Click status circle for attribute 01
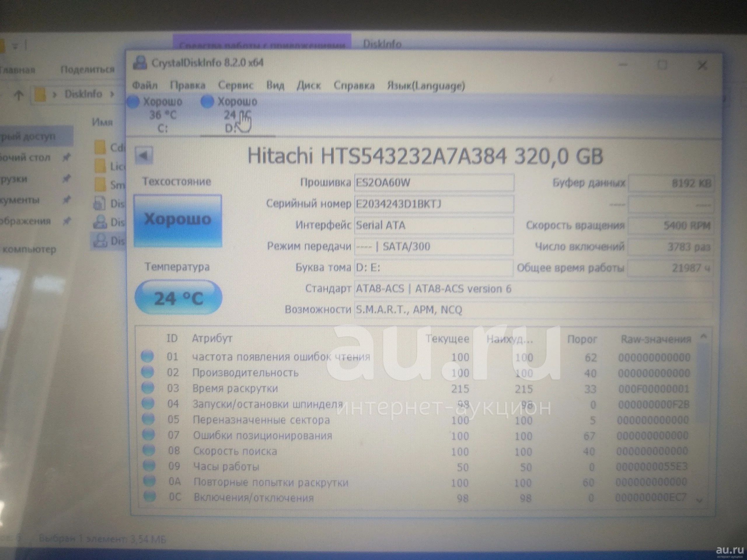Image resolution: width=747 pixels, height=560 pixels. pos(147,356)
